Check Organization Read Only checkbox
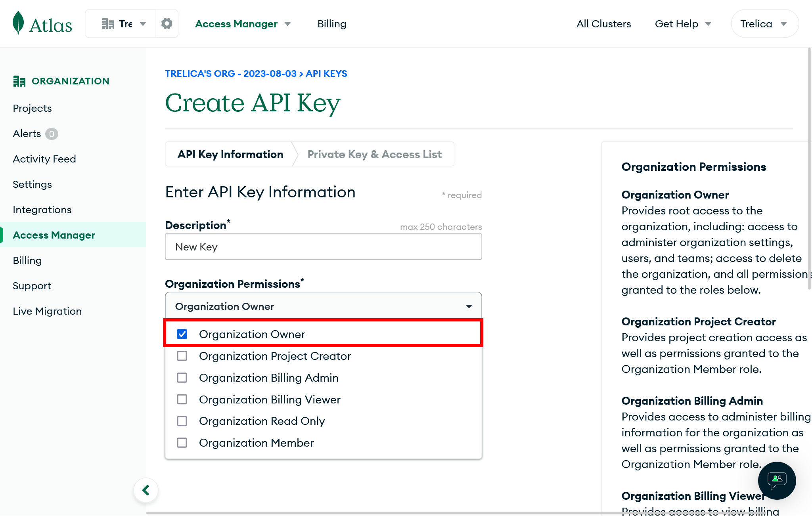Image resolution: width=812 pixels, height=516 pixels. coord(182,421)
